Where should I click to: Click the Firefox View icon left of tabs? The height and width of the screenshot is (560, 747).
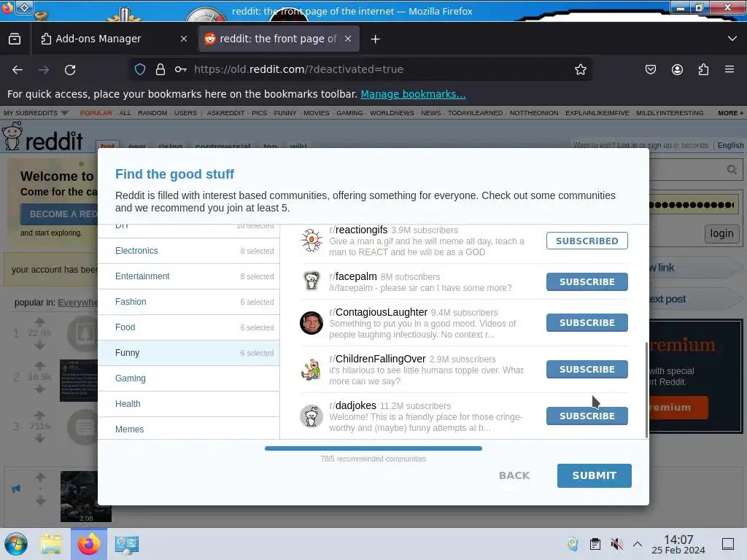[15, 39]
